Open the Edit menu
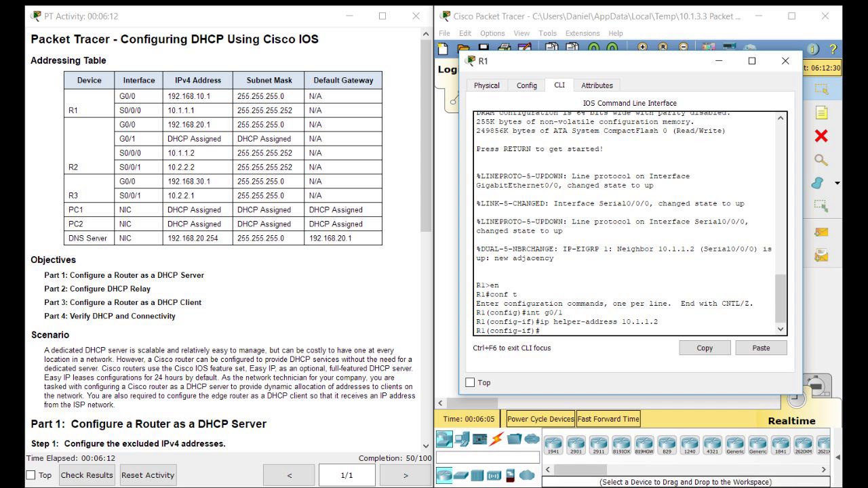 pyautogui.click(x=465, y=33)
